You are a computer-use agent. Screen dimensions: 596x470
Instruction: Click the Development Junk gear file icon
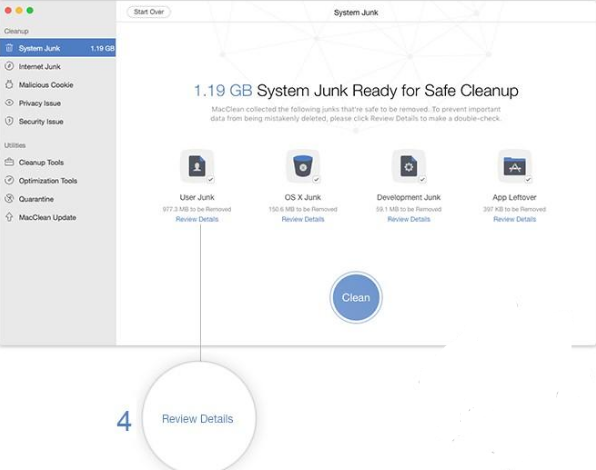[x=409, y=166]
